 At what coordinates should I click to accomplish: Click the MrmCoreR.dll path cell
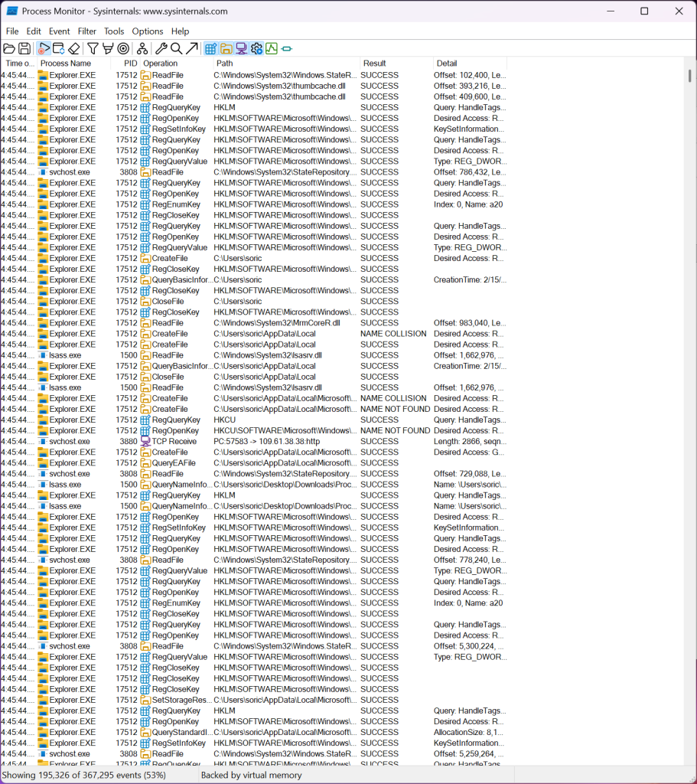point(277,323)
